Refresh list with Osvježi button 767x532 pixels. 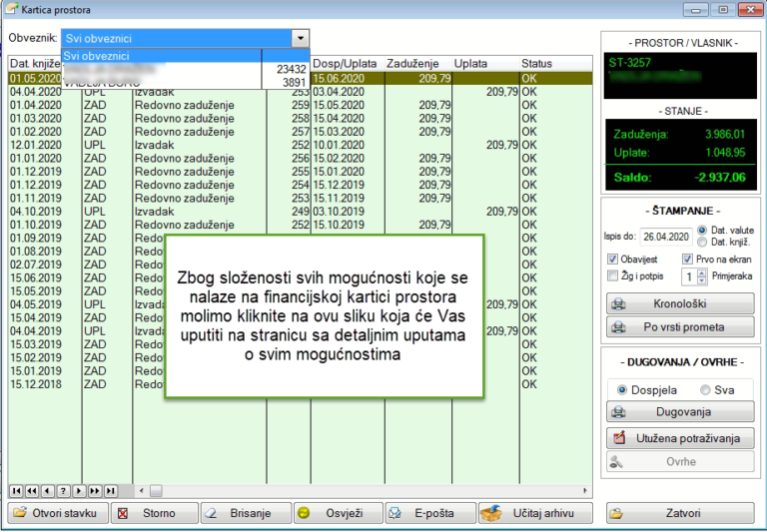(x=338, y=513)
